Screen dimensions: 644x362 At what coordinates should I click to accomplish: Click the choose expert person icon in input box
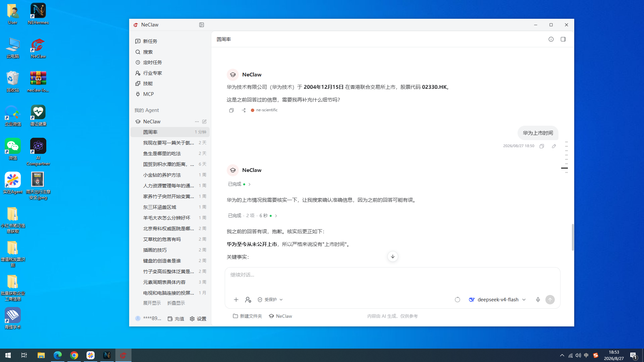pyautogui.click(x=248, y=300)
